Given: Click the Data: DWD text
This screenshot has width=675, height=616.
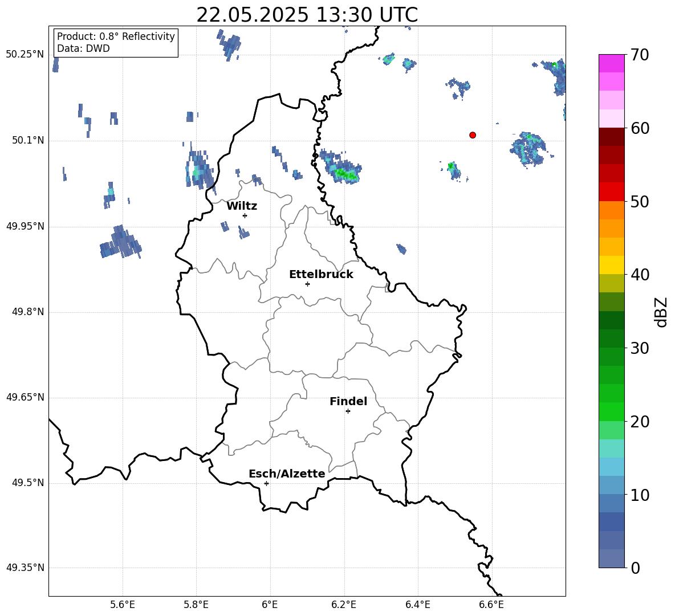Looking at the screenshot, I should pyautogui.click(x=83, y=48).
